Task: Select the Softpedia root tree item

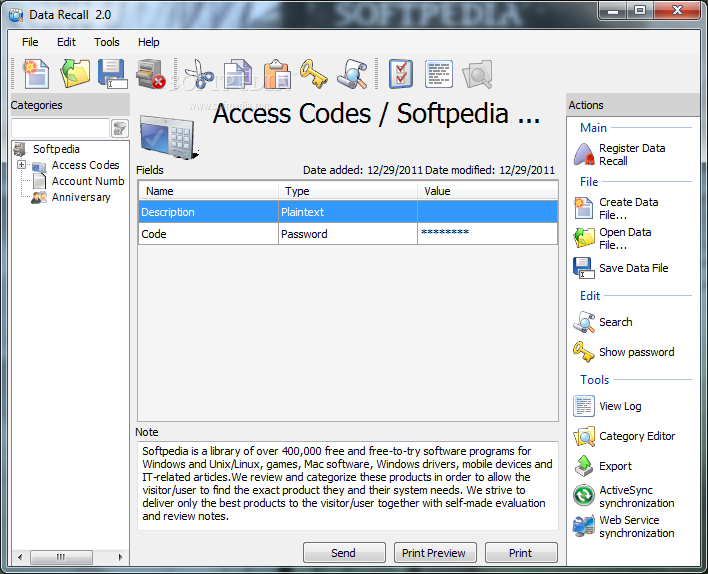Action: 56,149
